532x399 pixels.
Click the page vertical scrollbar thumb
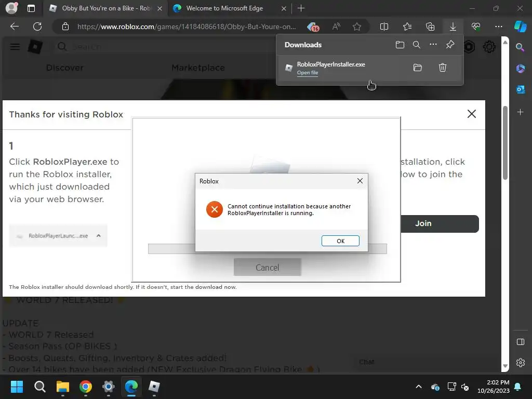point(505,142)
